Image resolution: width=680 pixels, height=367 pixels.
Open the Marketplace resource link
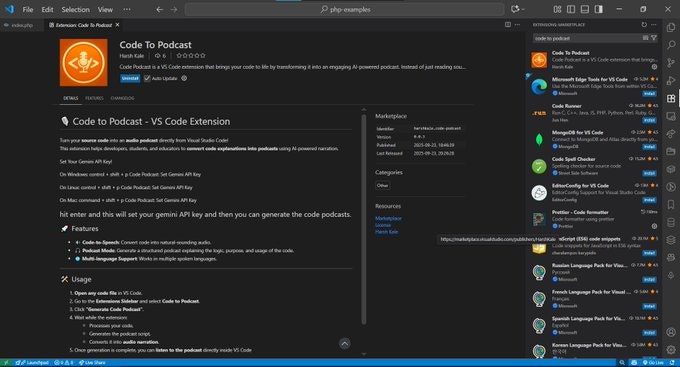tap(388, 218)
